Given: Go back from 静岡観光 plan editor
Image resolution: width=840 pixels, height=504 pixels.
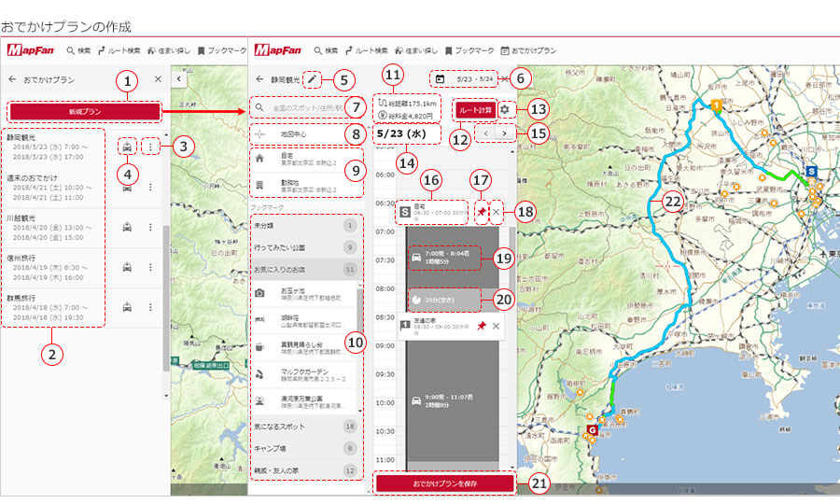Looking at the screenshot, I should pyautogui.click(x=259, y=79).
